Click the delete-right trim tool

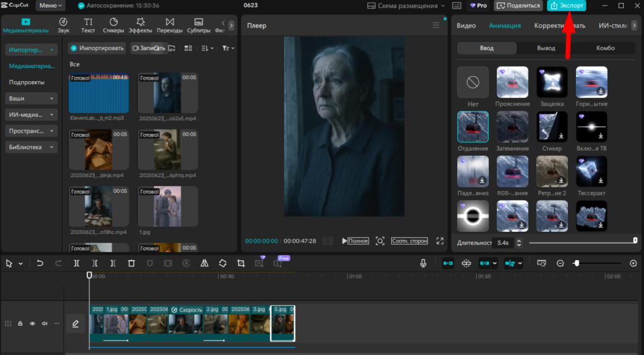coord(113,263)
